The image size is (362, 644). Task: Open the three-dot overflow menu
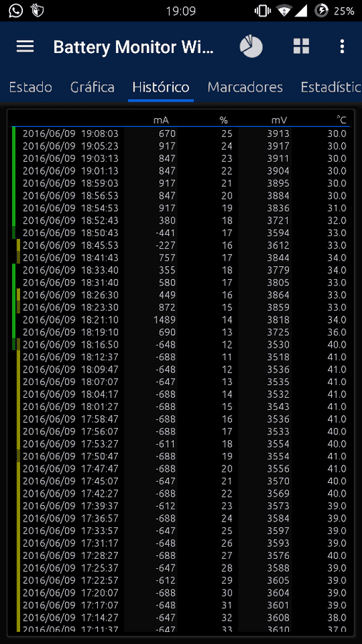342,47
